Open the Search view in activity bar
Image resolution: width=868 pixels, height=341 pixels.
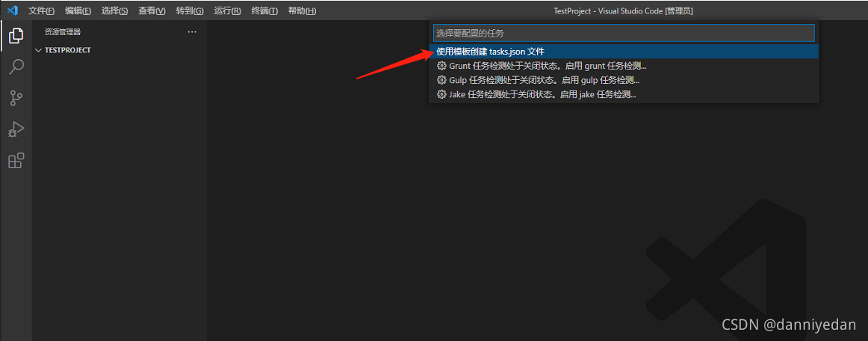point(16,67)
